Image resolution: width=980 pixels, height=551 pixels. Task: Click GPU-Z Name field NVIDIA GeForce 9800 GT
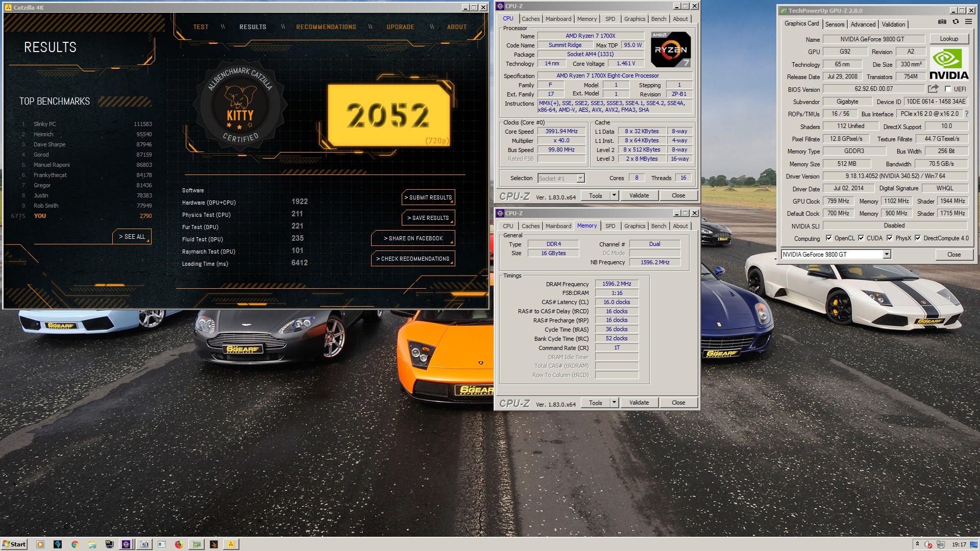point(873,39)
